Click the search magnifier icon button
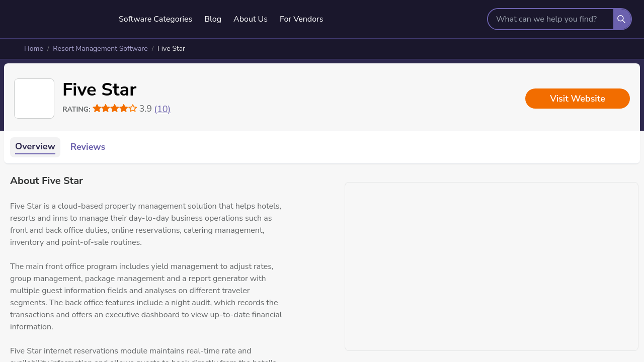The height and width of the screenshot is (362, 644). click(622, 19)
